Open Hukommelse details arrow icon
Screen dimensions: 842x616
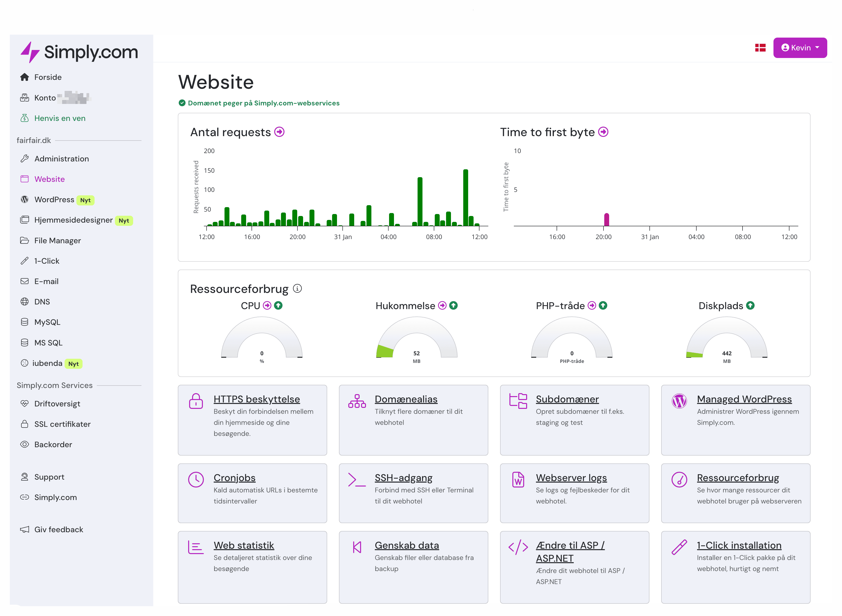click(442, 306)
